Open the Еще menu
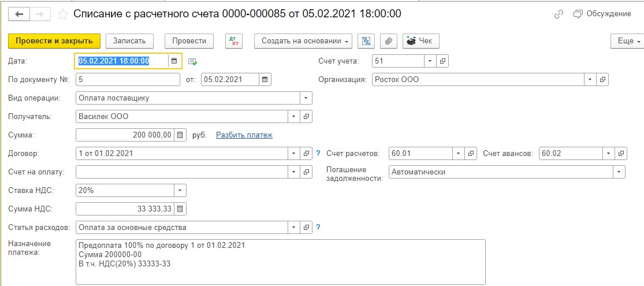Viewport: 644px width, 286px height. pos(627,41)
